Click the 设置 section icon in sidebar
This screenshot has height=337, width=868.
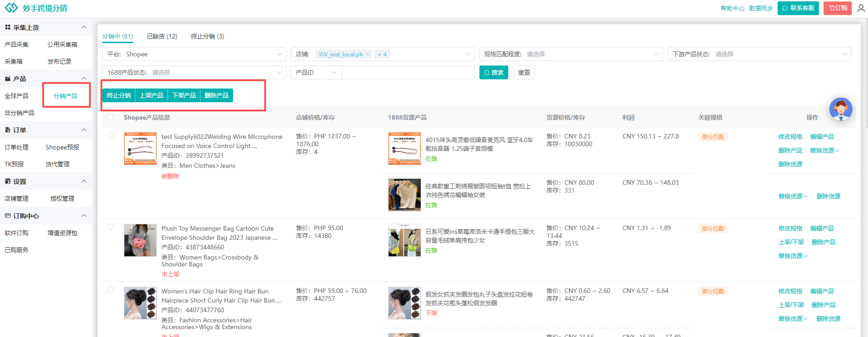coord(8,182)
